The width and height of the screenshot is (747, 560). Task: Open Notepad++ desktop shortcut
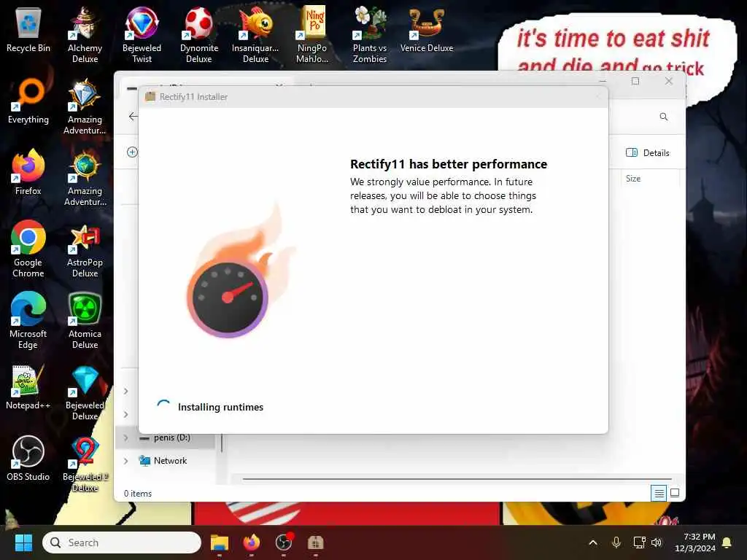28,387
